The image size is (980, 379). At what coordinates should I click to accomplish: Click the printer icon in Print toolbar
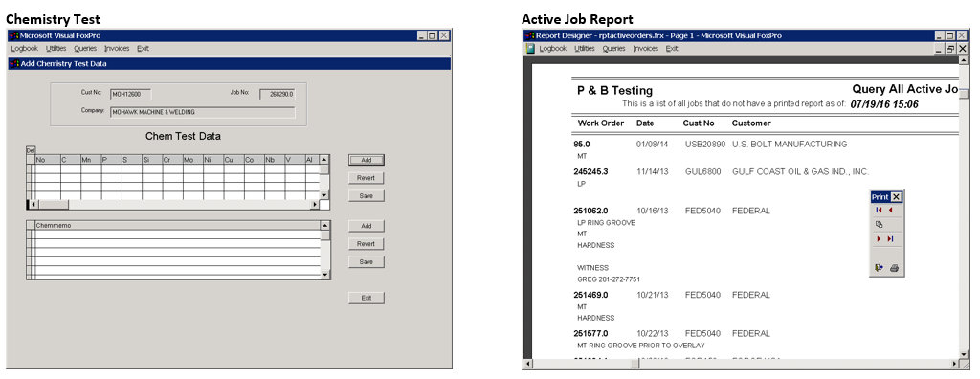click(895, 268)
